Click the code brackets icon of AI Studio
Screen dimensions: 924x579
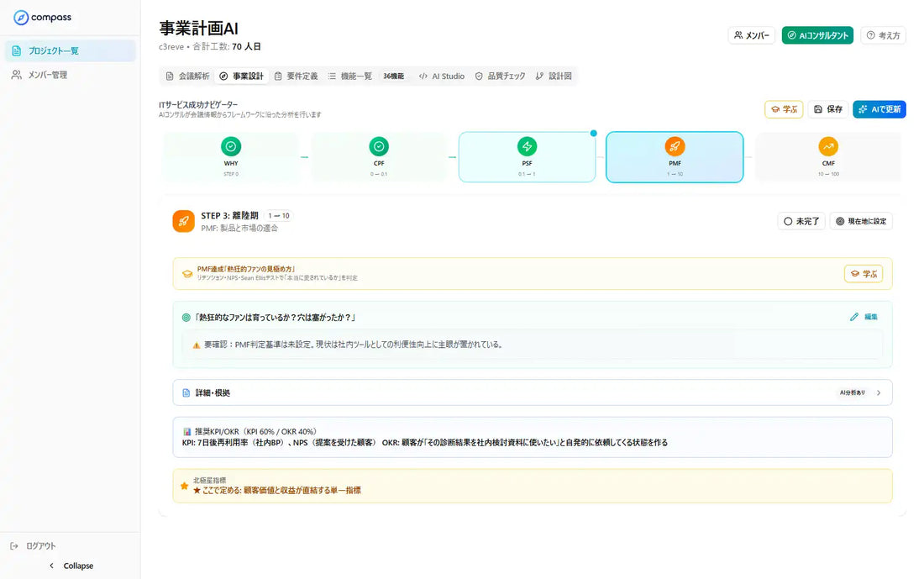tap(423, 76)
